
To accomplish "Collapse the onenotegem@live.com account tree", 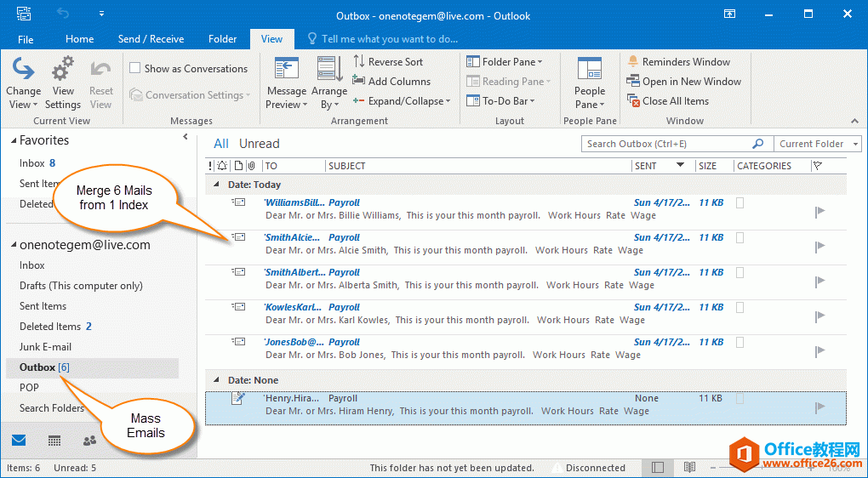I will point(14,245).
